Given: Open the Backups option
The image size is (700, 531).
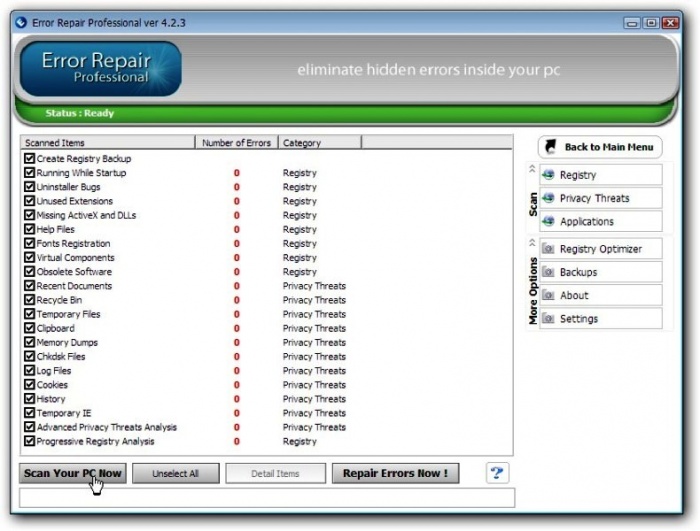Looking at the screenshot, I should pos(601,272).
